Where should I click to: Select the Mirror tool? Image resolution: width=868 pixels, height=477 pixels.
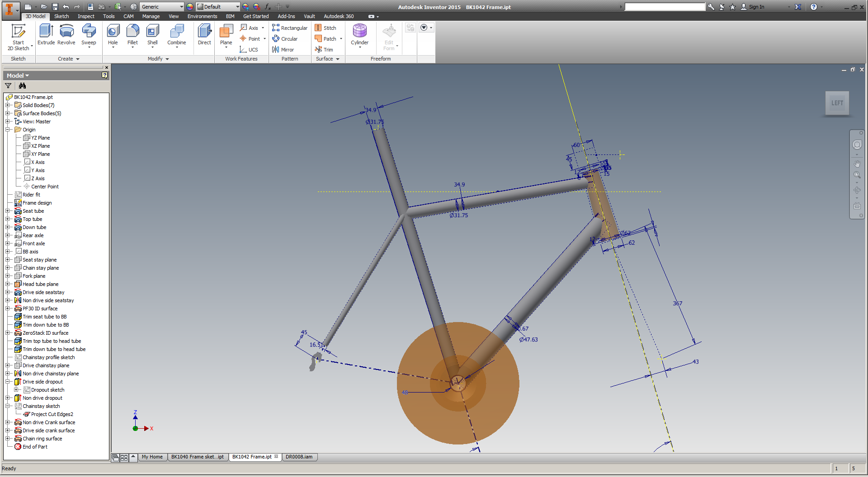[283, 50]
